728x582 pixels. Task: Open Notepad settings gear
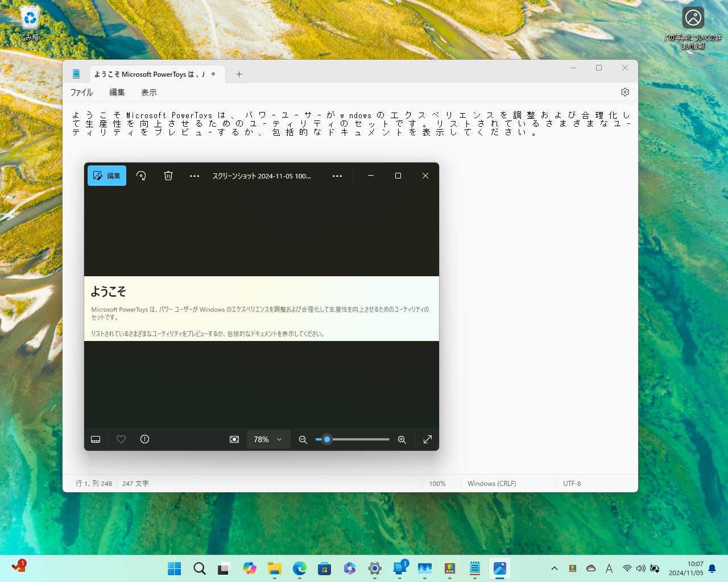(625, 92)
